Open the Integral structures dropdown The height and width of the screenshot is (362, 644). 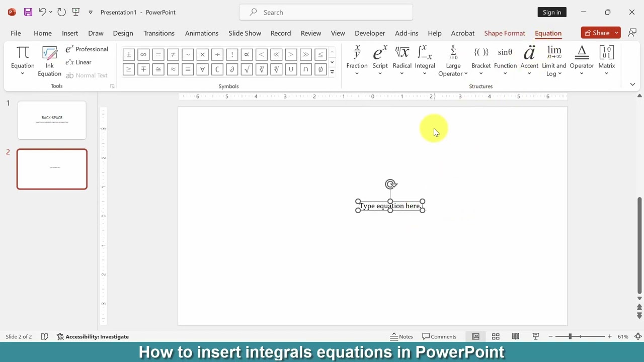(x=425, y=61)
